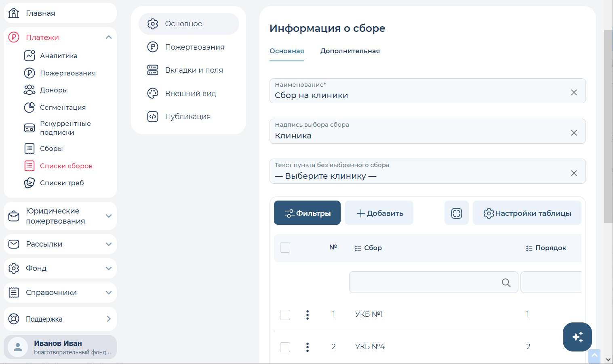Clear the Наименование field

coord(574,92)
